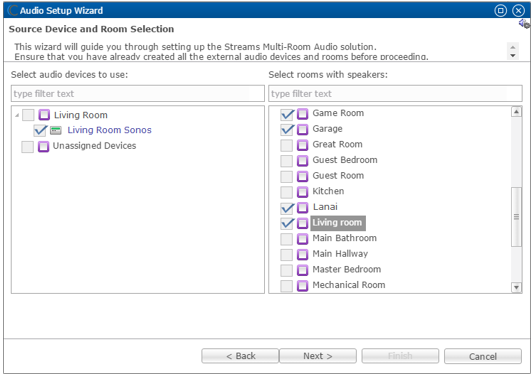532x378 pixels.
Task: Select the Game Room label
Action: tap(338, 113)
